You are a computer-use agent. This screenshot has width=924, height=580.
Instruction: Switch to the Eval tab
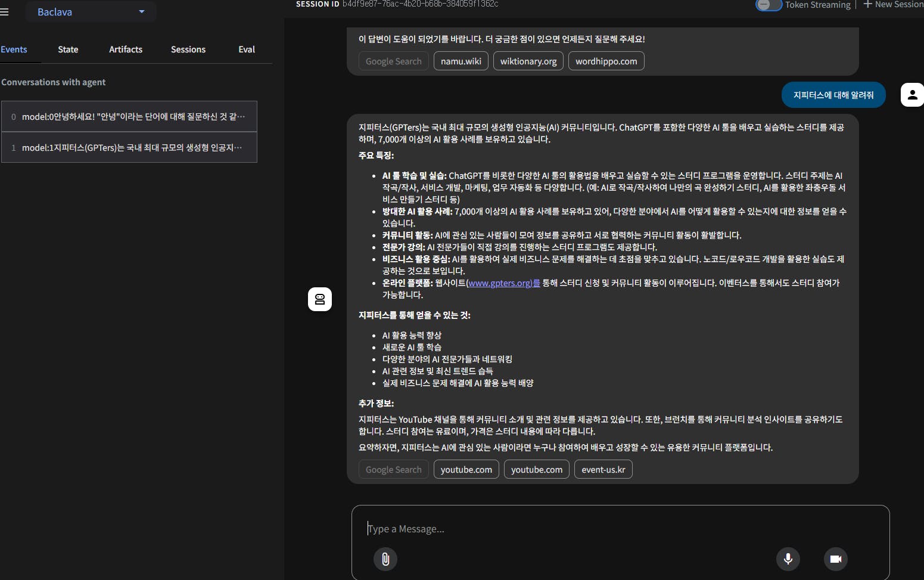[247, 49]
